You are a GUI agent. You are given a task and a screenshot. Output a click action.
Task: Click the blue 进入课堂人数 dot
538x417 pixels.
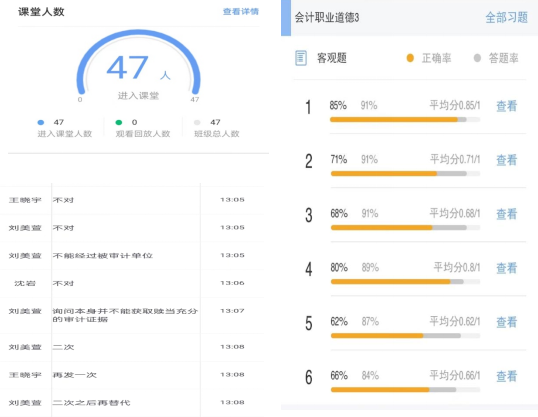coord(40,123)
